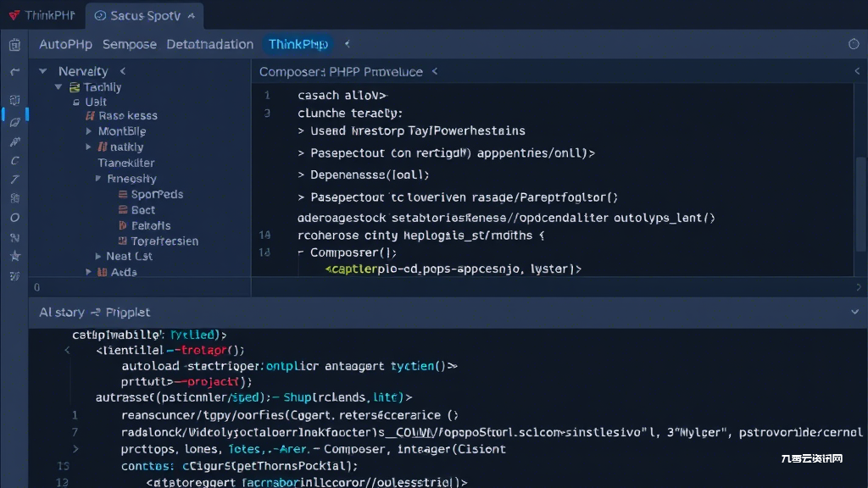Select the highlighted ThinkPhp tab

[298, 44]
